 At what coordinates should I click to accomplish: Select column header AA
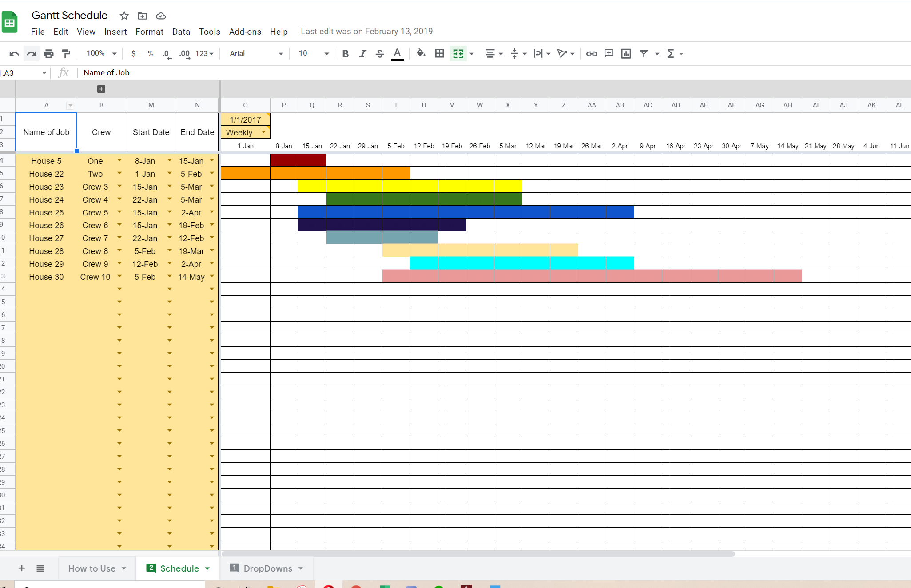pos(592,105)
